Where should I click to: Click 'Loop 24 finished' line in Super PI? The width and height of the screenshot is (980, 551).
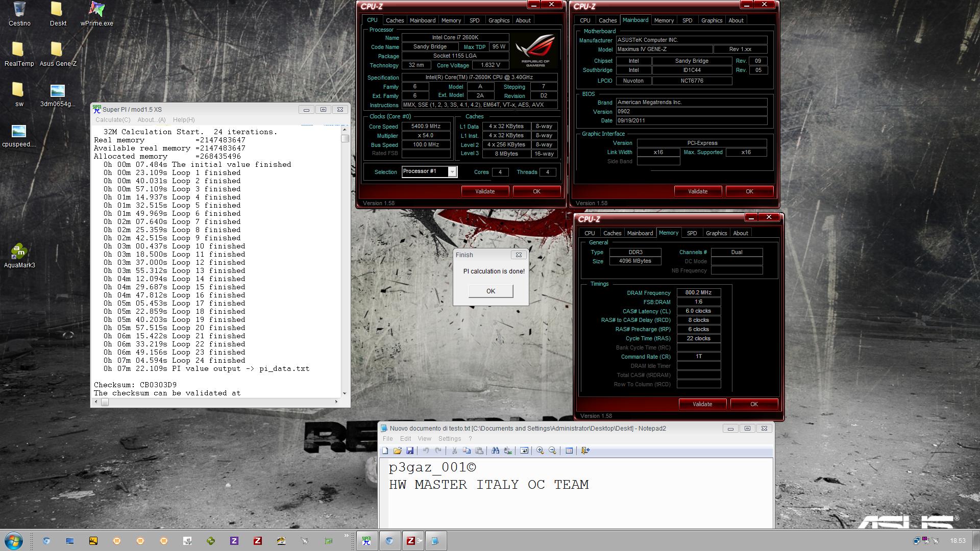175,361
